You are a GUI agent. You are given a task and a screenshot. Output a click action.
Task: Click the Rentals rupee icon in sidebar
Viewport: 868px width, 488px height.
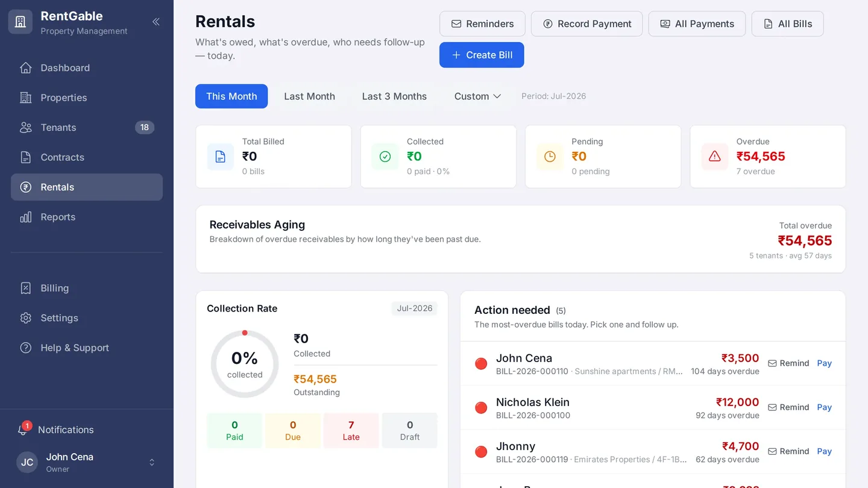click(25, 187)
